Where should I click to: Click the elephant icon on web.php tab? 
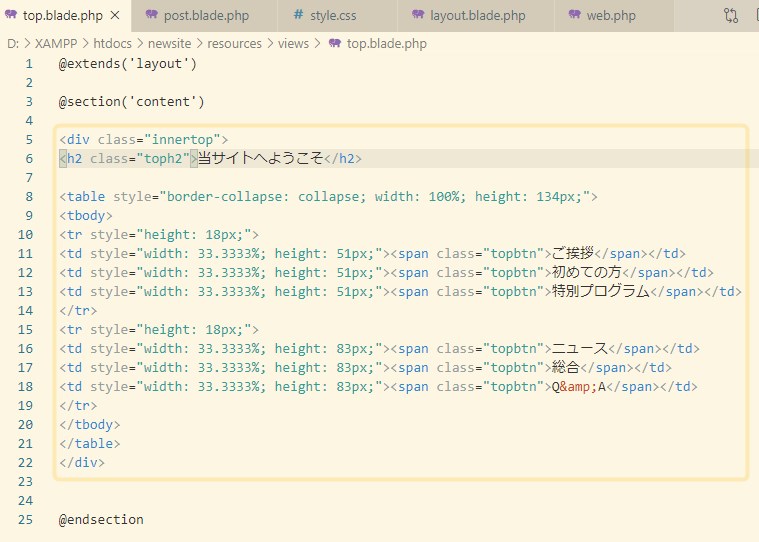(x=574, y=16)
